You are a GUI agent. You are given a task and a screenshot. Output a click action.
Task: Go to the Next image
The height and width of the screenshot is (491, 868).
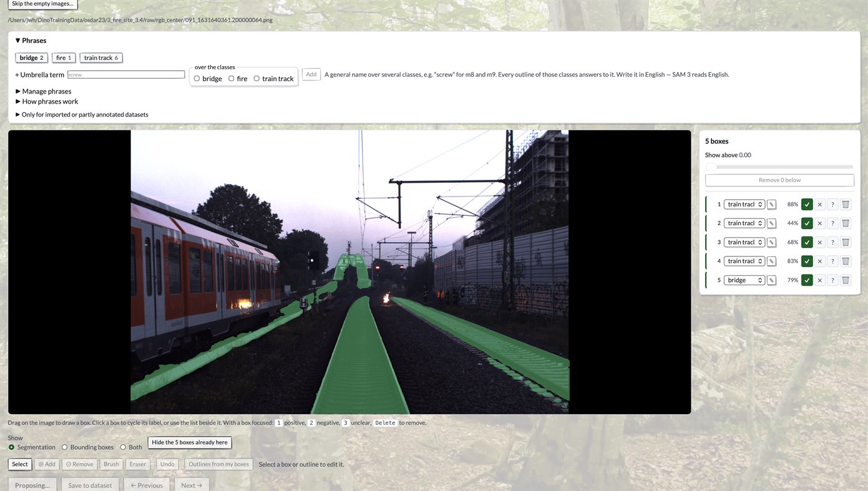pos(192,485)
